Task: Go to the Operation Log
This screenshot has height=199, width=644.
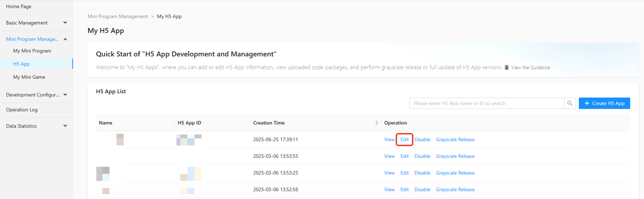Action: pos(22,110)
